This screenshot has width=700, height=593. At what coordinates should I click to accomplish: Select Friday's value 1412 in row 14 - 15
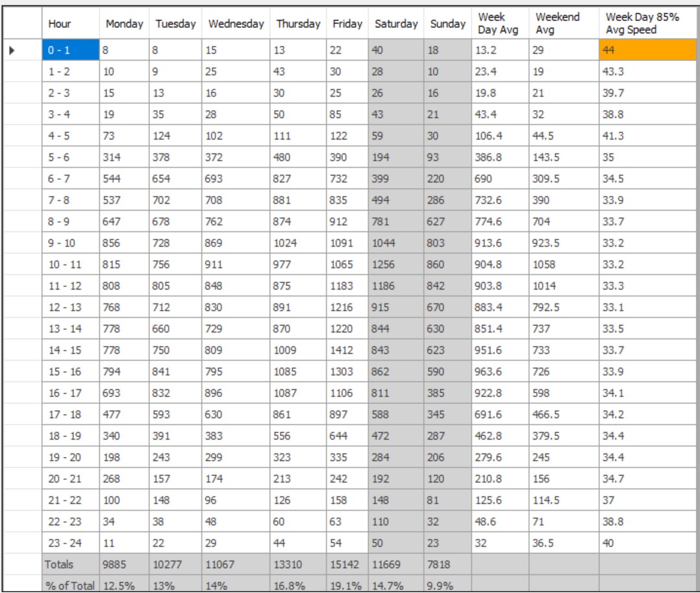tap(347, 350)
